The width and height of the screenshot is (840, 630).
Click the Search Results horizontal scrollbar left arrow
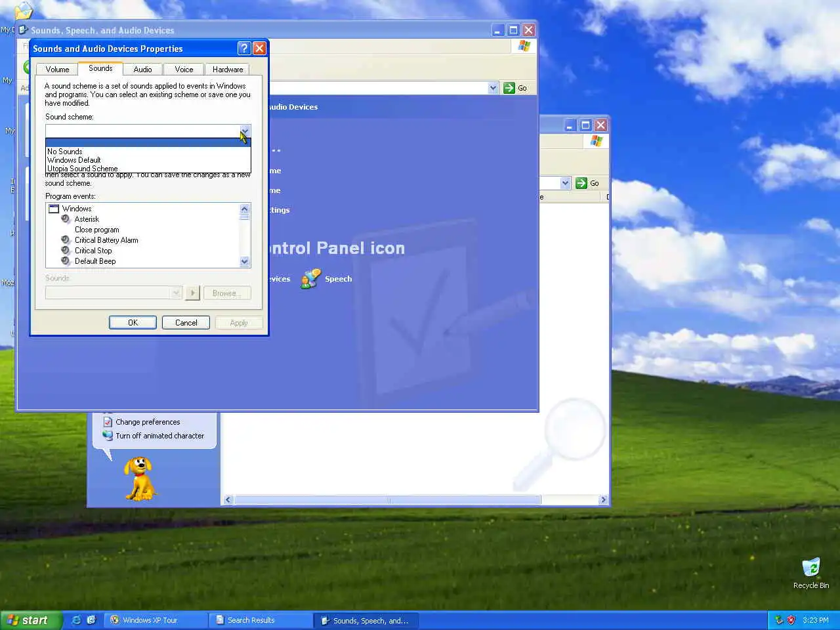(228, 500)
